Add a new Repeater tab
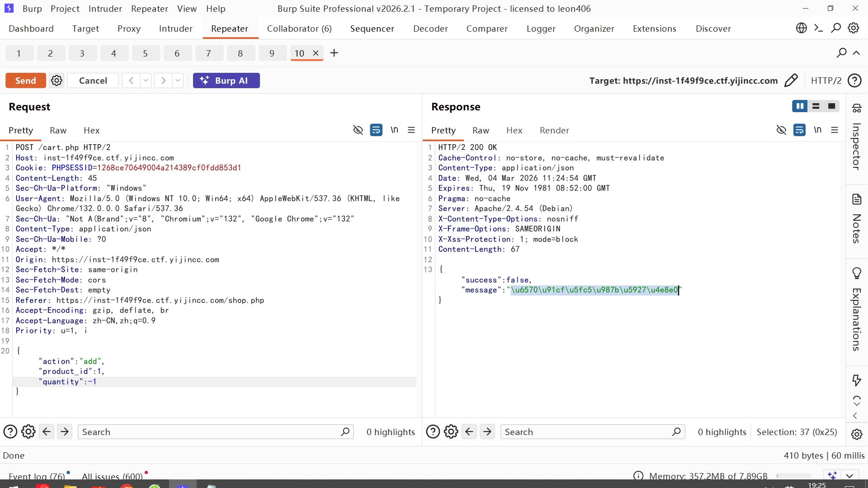The width and height of the screenshot is (868, 488). coord(334,53)
